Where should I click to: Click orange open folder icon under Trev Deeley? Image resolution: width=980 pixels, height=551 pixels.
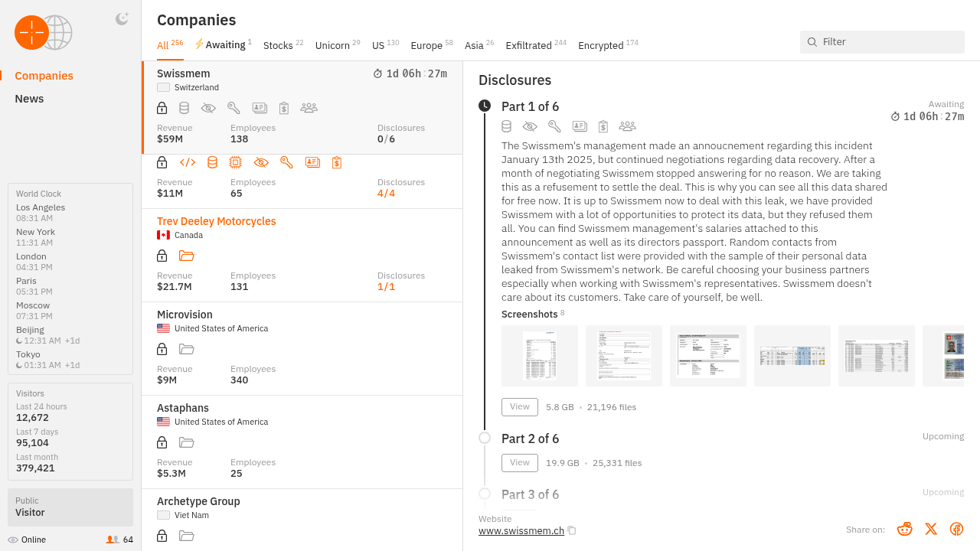click(187, 256)
